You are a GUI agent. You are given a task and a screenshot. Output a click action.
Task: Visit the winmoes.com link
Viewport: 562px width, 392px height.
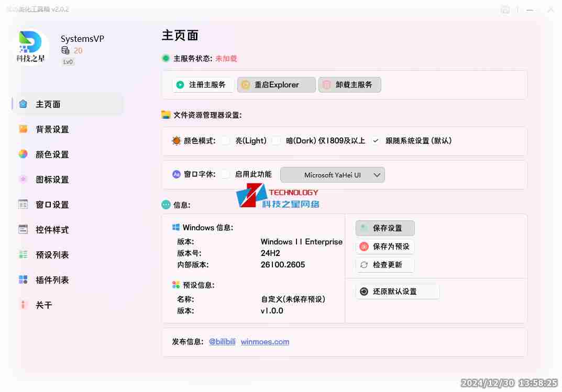(265, 342)
